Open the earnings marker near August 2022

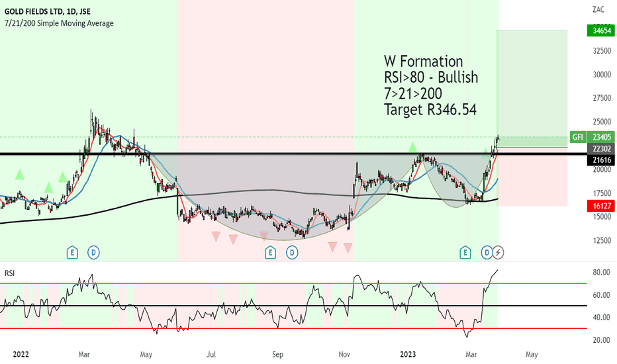[270, 252]
